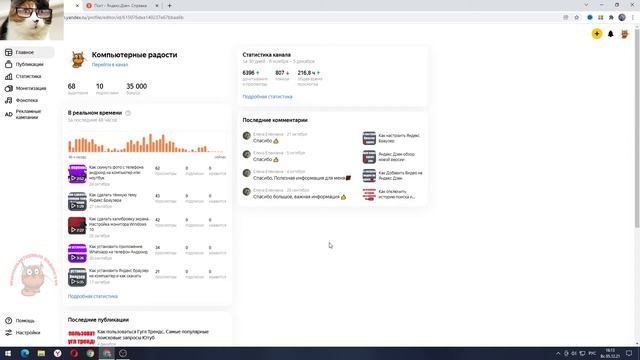Open publication Как пользоваться Гугл Трендс

pos(153,335)
